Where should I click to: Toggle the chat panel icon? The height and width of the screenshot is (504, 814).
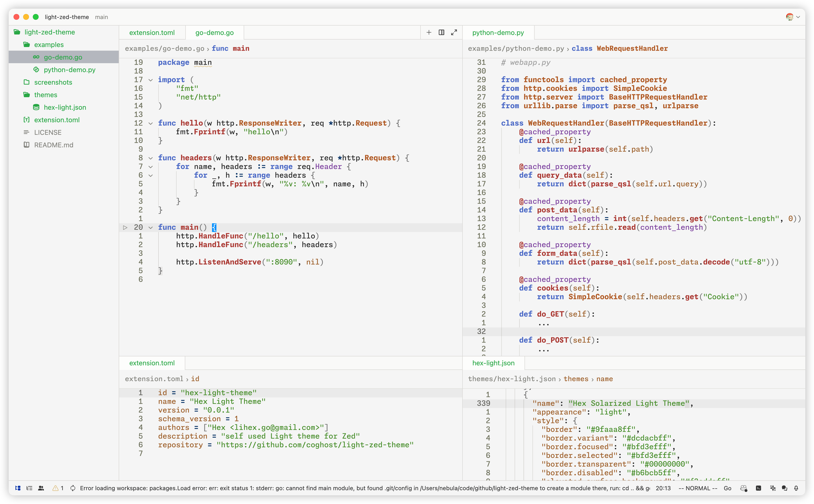coord(785,488)
